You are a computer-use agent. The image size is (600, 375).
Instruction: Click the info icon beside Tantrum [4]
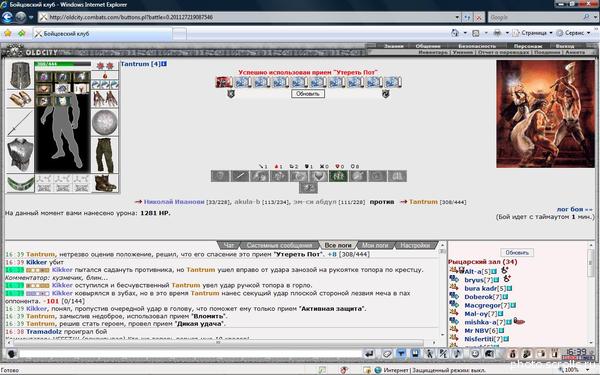click(164, 64)
